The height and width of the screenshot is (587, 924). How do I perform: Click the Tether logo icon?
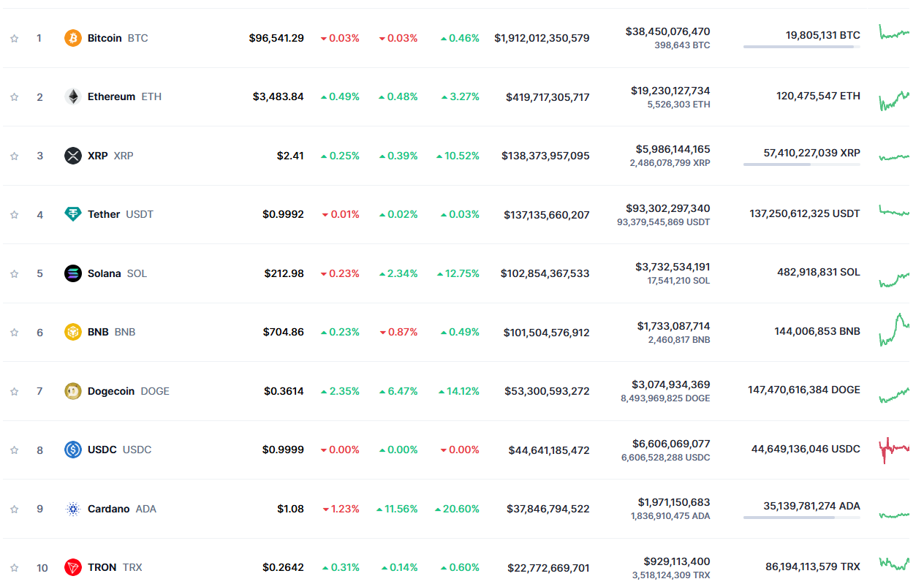pyautogui.click(x=72, y=214)
